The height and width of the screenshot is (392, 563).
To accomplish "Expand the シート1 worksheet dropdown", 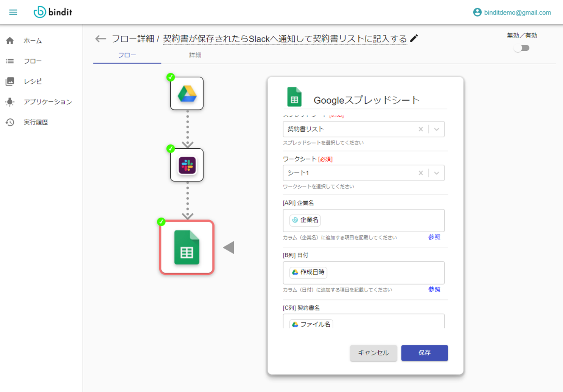I will 437,173.
